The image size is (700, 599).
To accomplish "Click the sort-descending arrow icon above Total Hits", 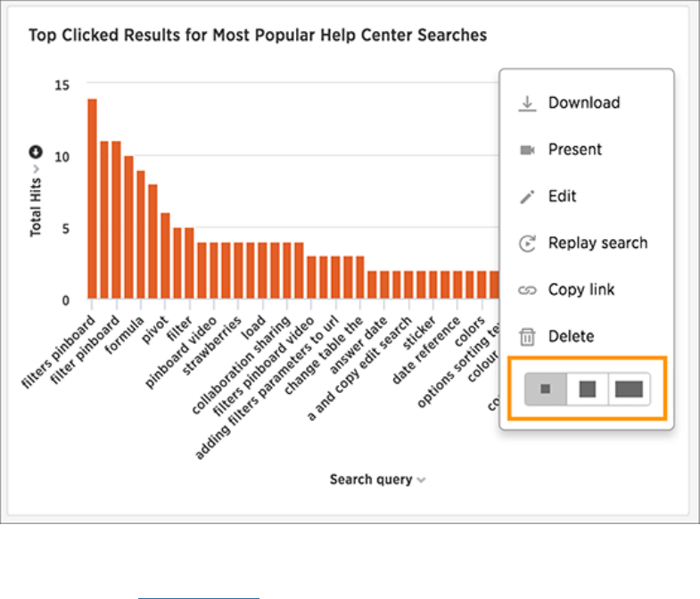I will [36, 152].
